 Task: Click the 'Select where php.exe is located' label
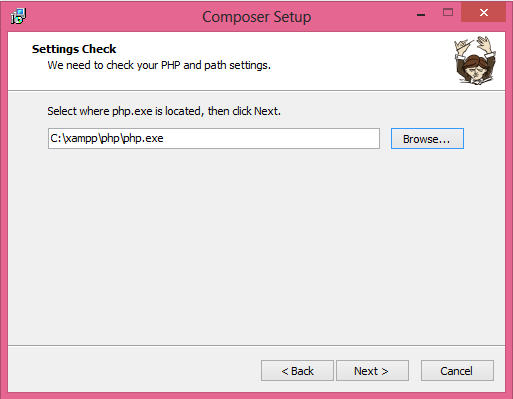tap(164, 111)
